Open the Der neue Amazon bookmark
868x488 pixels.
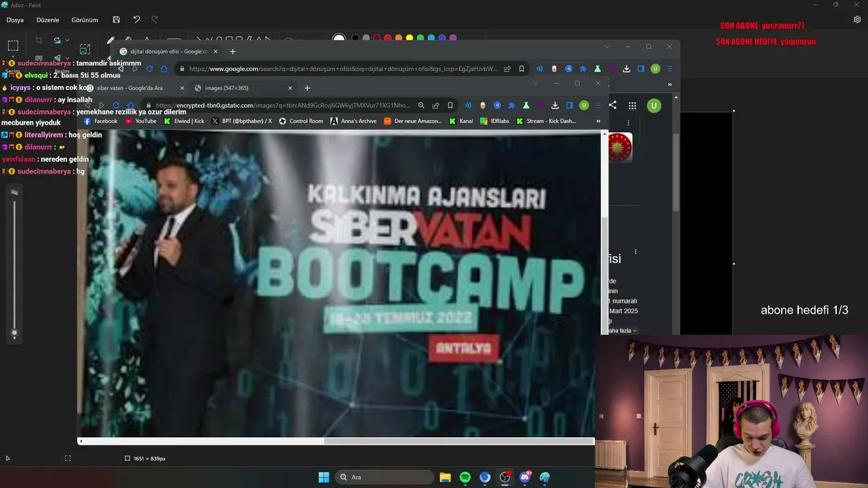412,121
